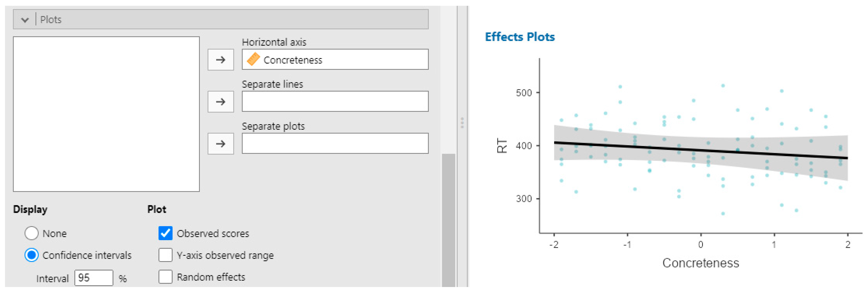Click the Concreteness ruler variable icon

click(x=253, y=59)
